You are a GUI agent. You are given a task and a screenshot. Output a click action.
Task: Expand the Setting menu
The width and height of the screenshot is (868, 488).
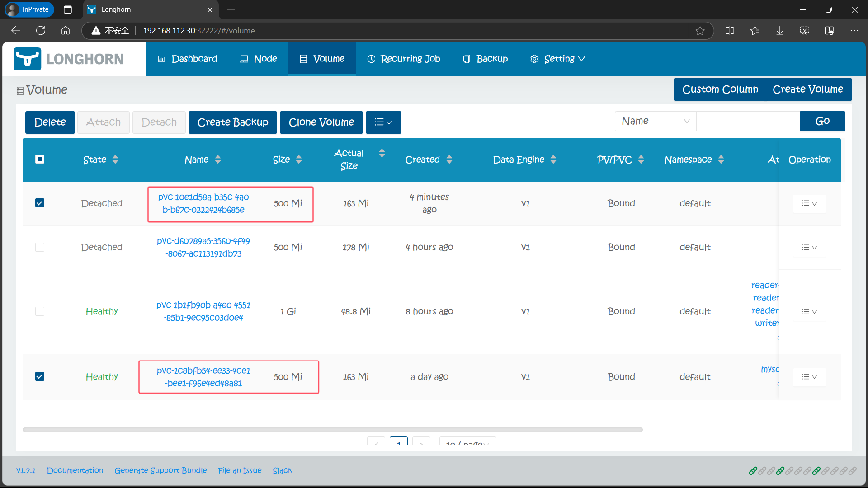pyautogui.click(x=557, y=59)
